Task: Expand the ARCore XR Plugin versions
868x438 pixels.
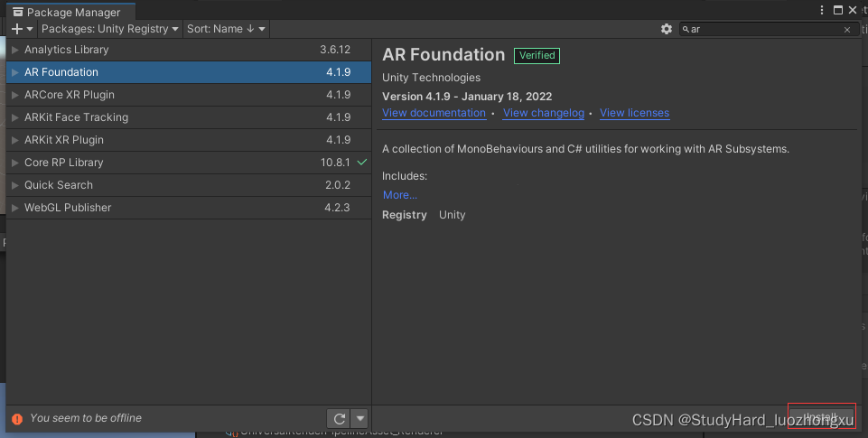Action: tap(15, 95)
